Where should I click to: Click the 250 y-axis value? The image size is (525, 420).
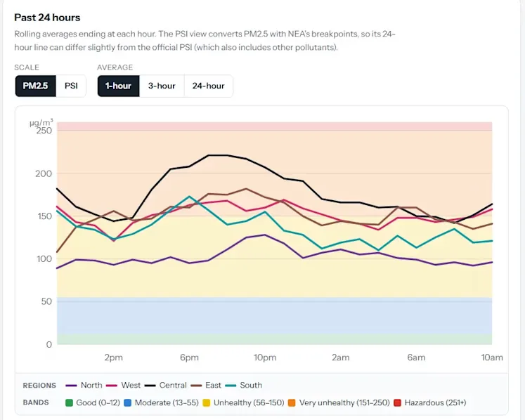[44, 131]
